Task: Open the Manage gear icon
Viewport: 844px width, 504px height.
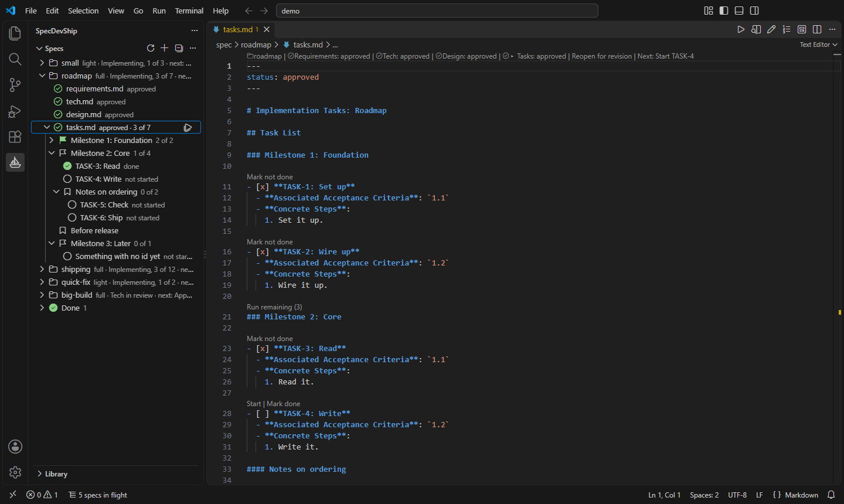Action: 15,472
